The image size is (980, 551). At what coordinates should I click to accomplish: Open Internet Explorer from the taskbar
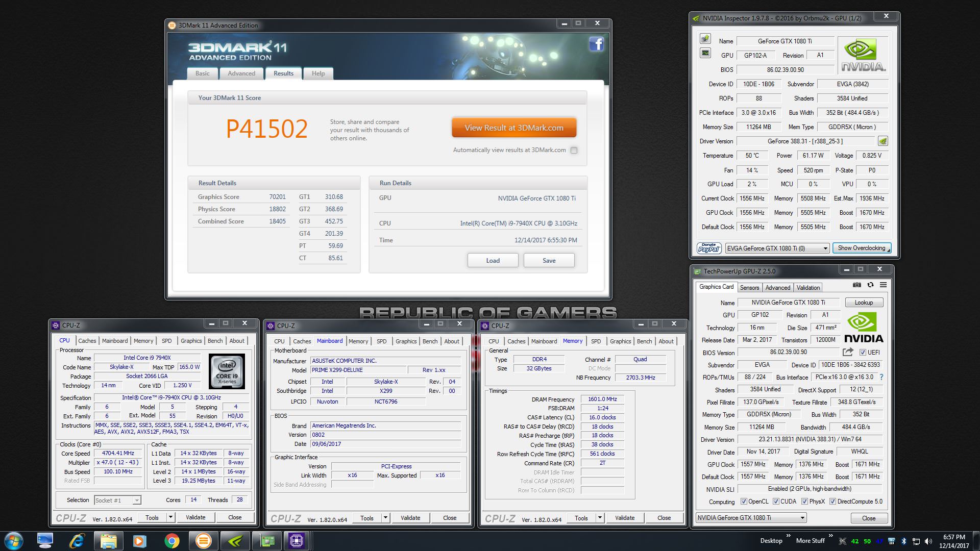[77, 541]
